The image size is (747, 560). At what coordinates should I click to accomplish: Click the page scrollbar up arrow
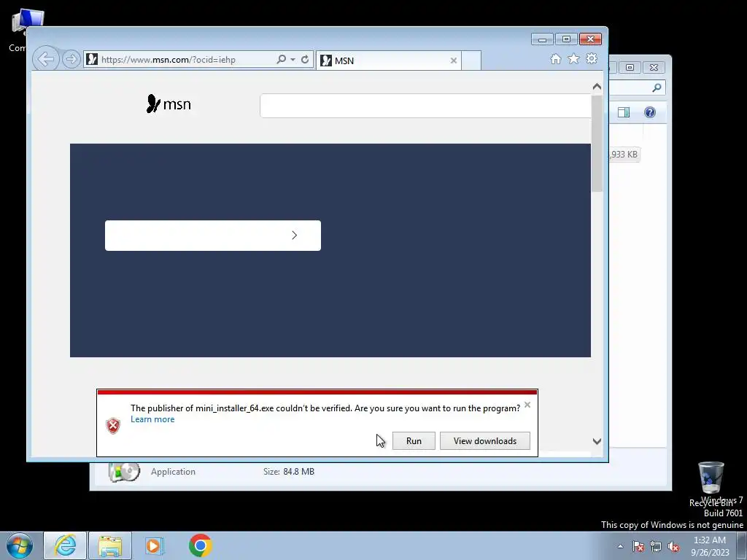point(597,87)
